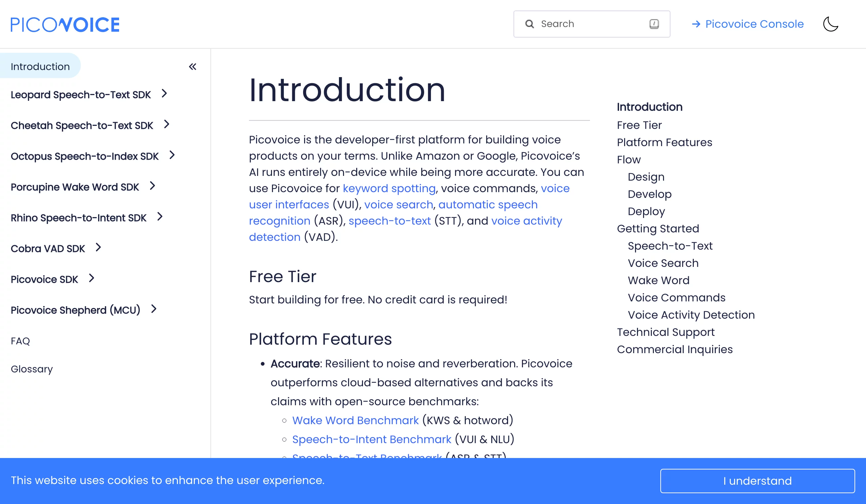Click the dark mode moon icon
The image size is (866, 504).
830,24
